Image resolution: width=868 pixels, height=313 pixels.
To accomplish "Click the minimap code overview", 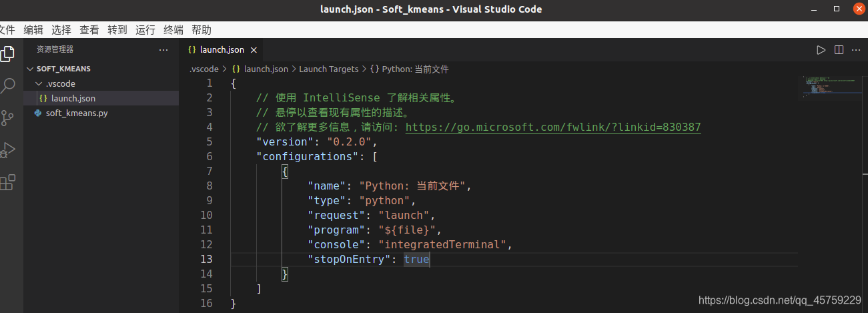I will tap(831, 87).
